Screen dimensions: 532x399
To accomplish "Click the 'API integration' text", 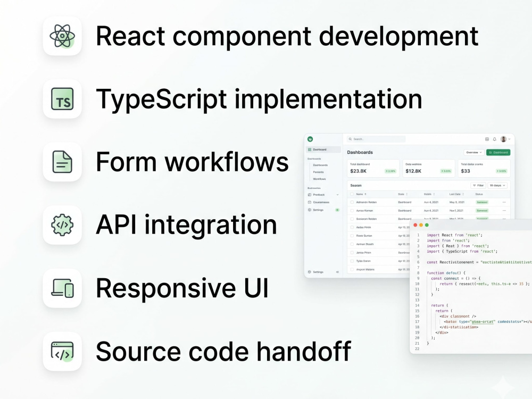I will (186, 225).
